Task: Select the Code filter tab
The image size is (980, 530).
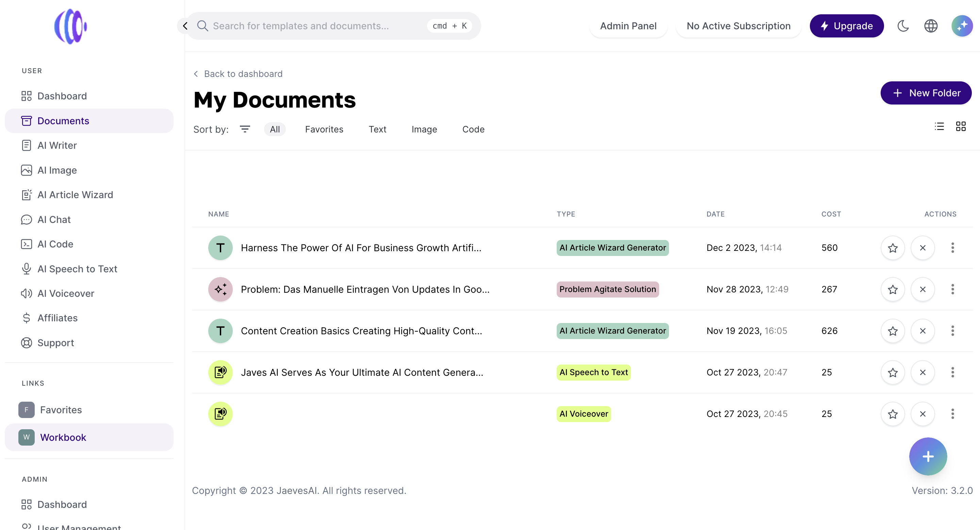Action: tap(473, 129)
